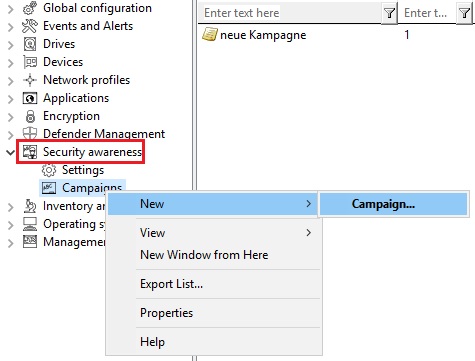
Task: Click the Defender Management shield icon
Action: click(x=30, y=134)
